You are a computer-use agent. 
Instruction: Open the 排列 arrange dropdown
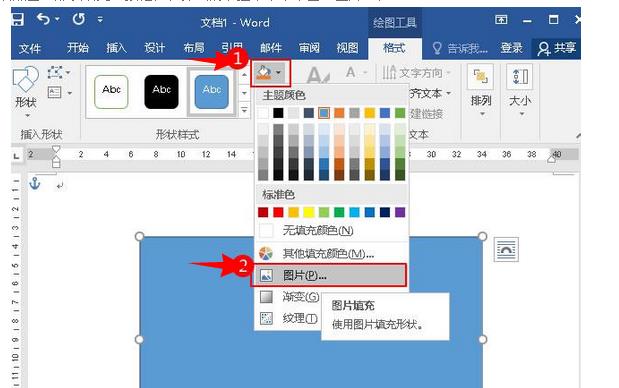(481, 92)
